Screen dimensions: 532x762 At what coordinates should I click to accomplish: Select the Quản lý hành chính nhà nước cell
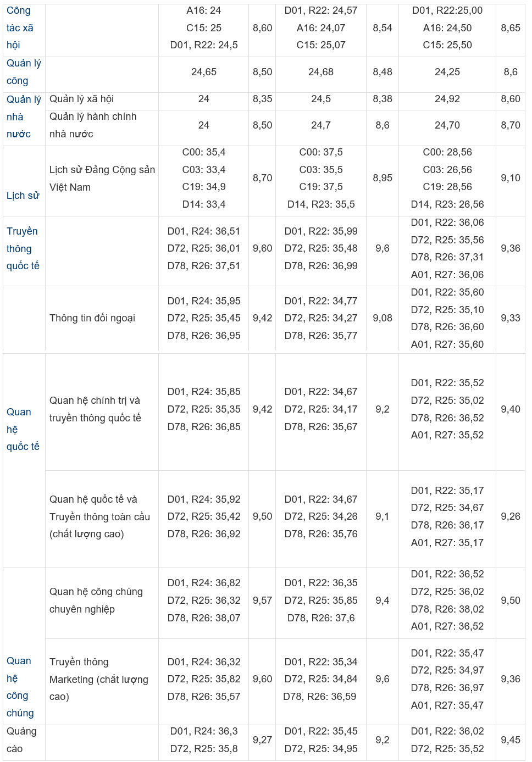[93, 125]
